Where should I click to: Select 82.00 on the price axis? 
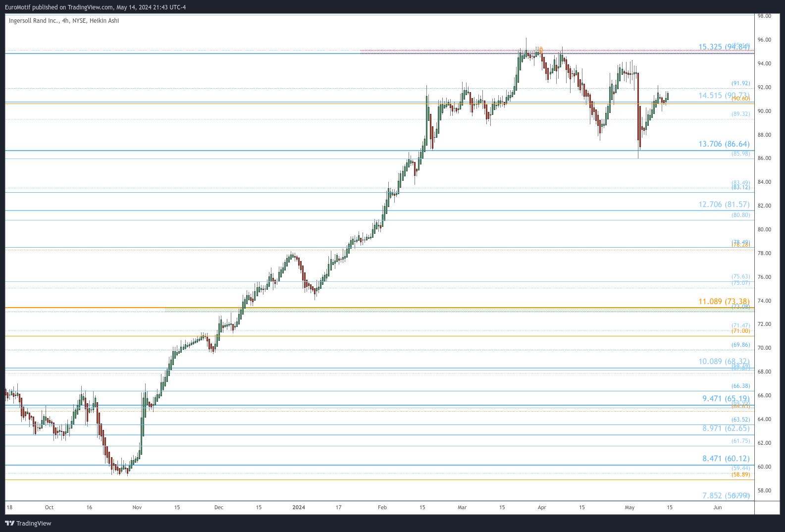pos(764,206)
